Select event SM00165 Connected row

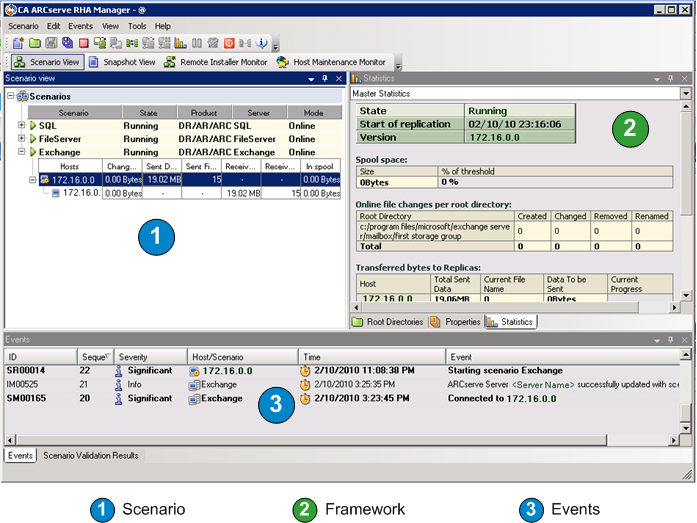[342, 399]
